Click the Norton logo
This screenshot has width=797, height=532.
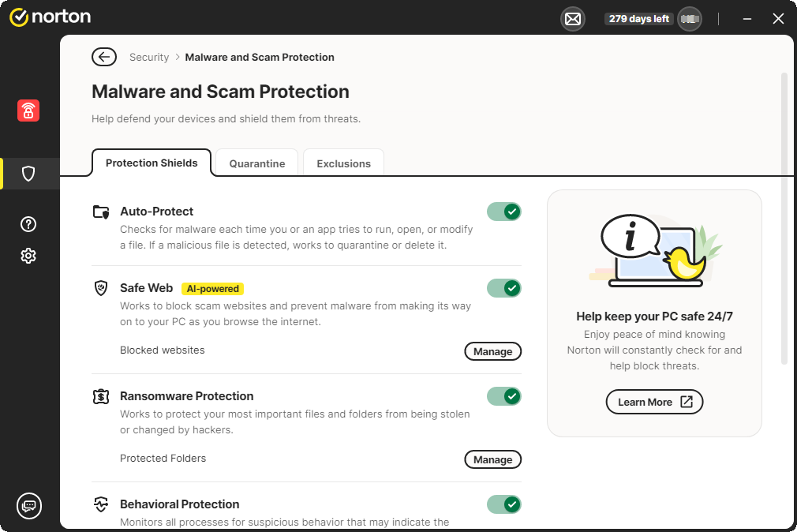[50, 17]
